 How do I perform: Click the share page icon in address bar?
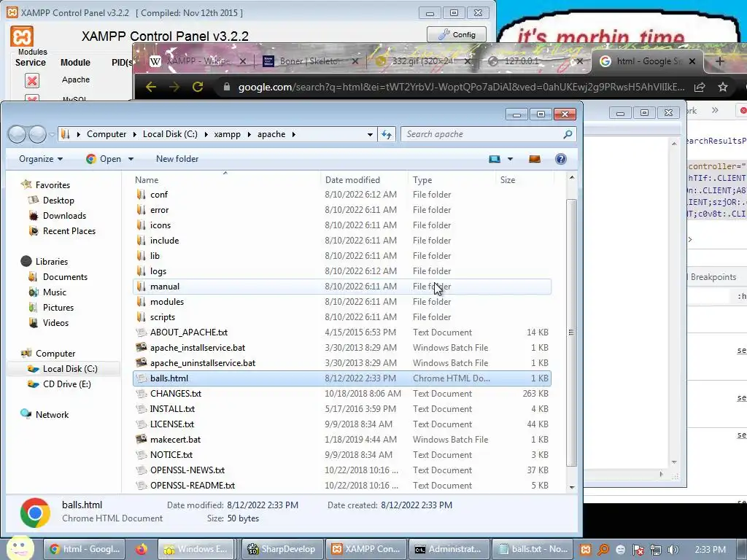tap(700, 87)
